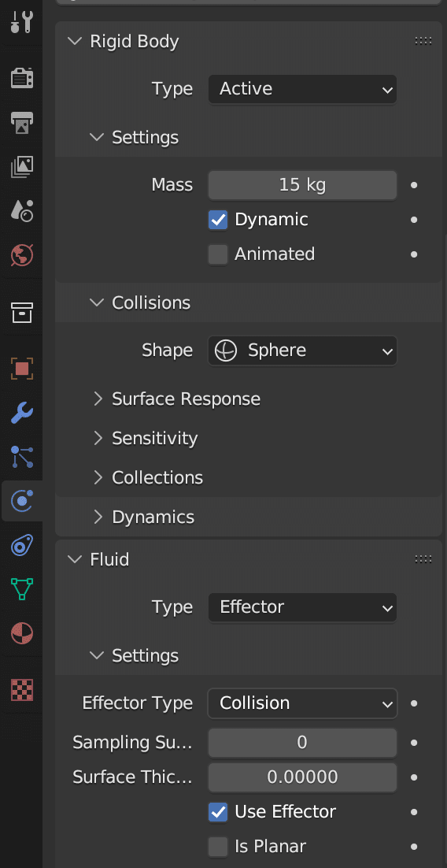Open the Rigid Body Type dropdown
This screenshot has height=868, width=447.
pos(303,89)
